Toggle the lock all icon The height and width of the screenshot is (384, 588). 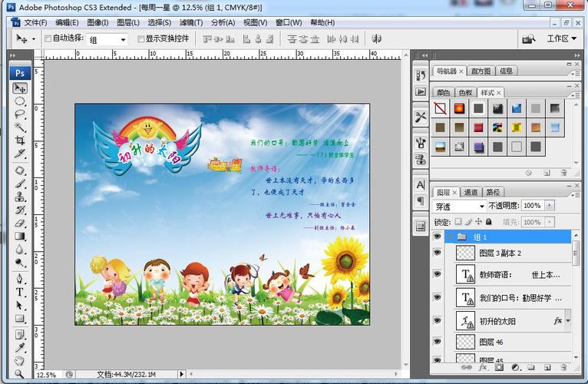[x=489, y=222]
